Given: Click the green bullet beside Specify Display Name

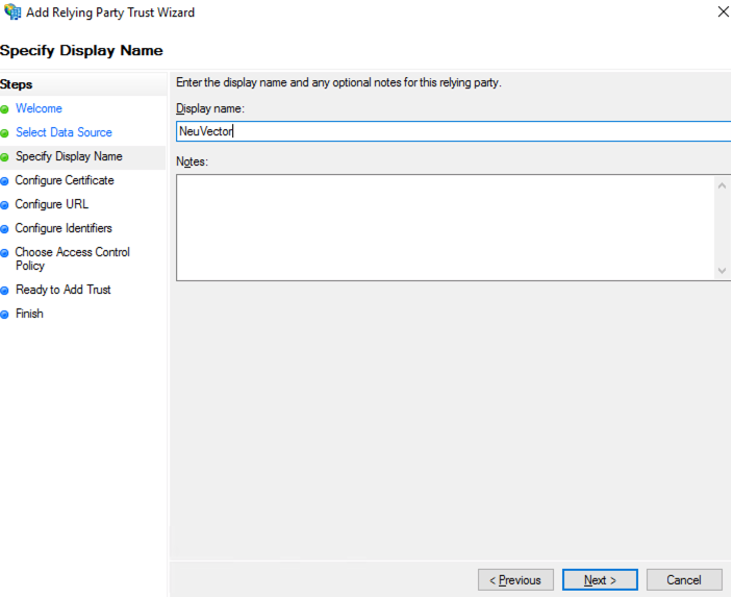Looking at the screenshot, I should click(x=5, y=157).
